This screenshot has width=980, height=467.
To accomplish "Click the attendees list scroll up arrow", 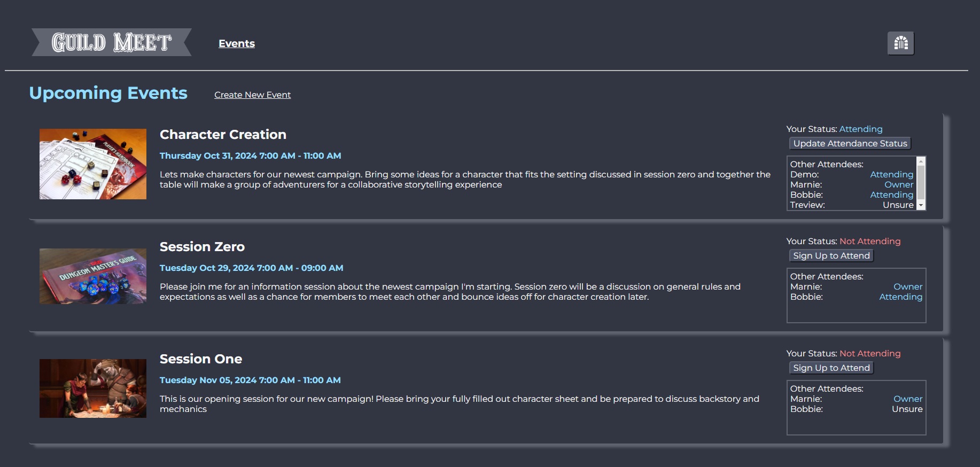I will click(x=921, y=161).
